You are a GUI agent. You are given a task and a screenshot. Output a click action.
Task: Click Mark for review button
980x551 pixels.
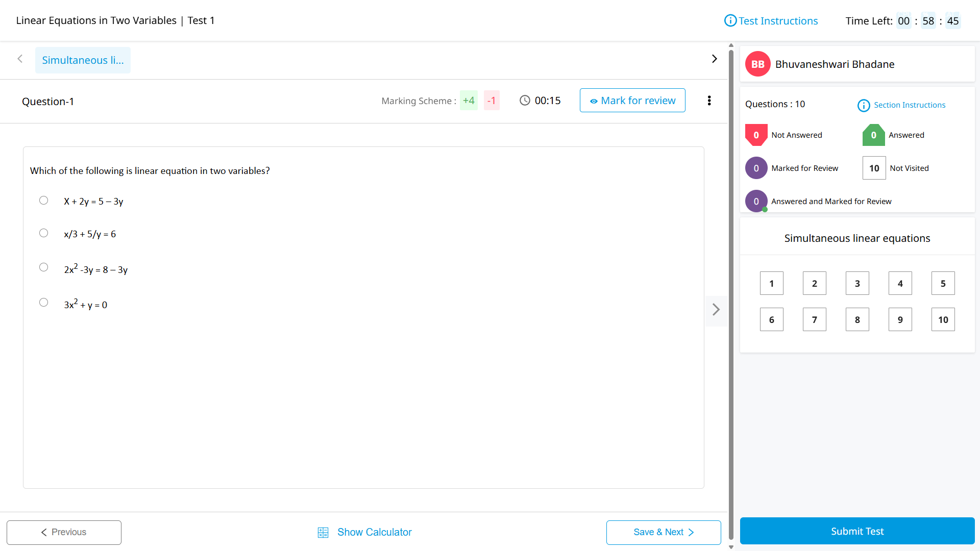point(632,101)
